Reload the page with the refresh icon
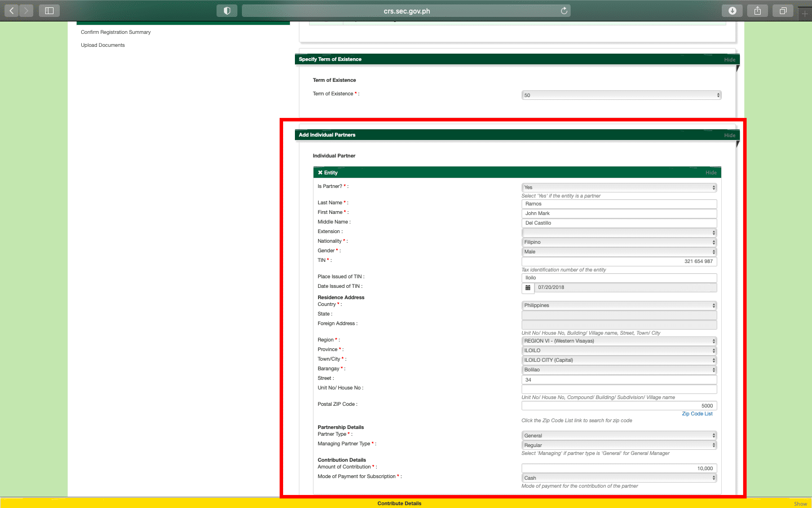 click(x=564, y=11)
